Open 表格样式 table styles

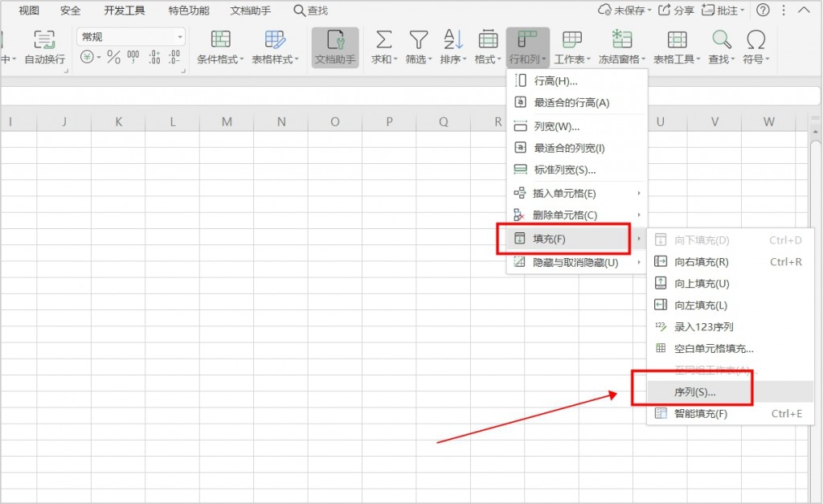click(x=275, y=47)
